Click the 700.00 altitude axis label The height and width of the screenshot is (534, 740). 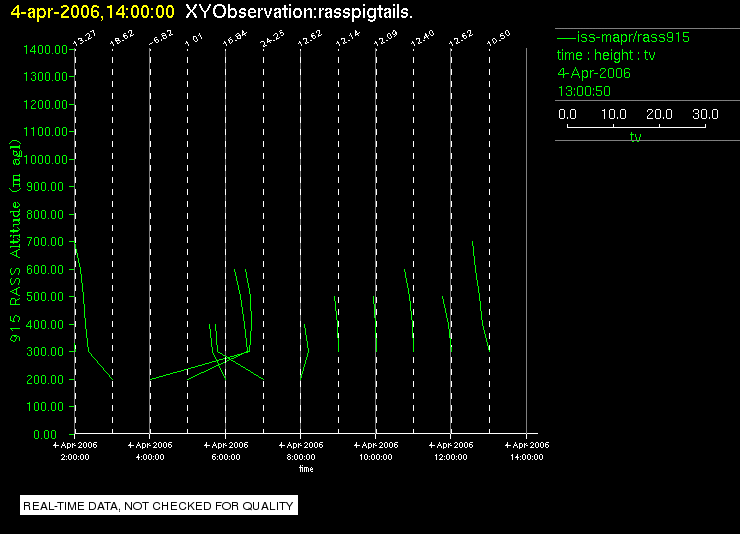(x=45, y=242)
